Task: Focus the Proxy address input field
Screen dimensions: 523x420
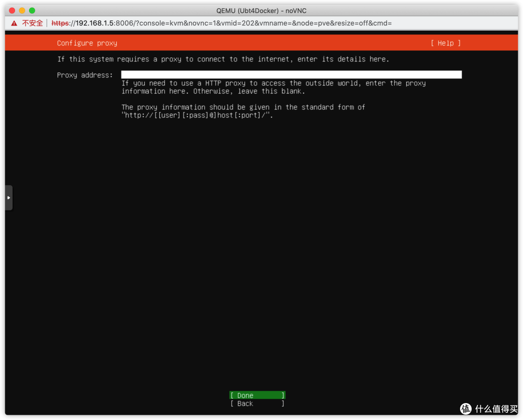Action: click(291, 75)
